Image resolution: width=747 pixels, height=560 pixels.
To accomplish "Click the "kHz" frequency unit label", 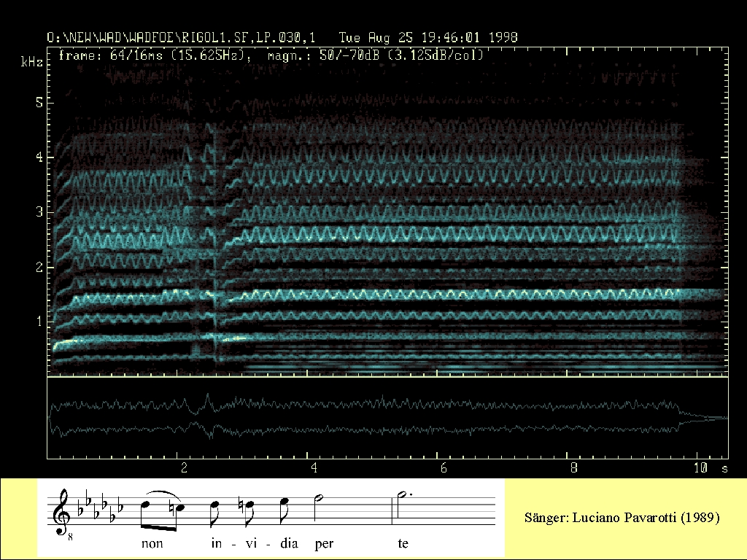I will (31, 63).
